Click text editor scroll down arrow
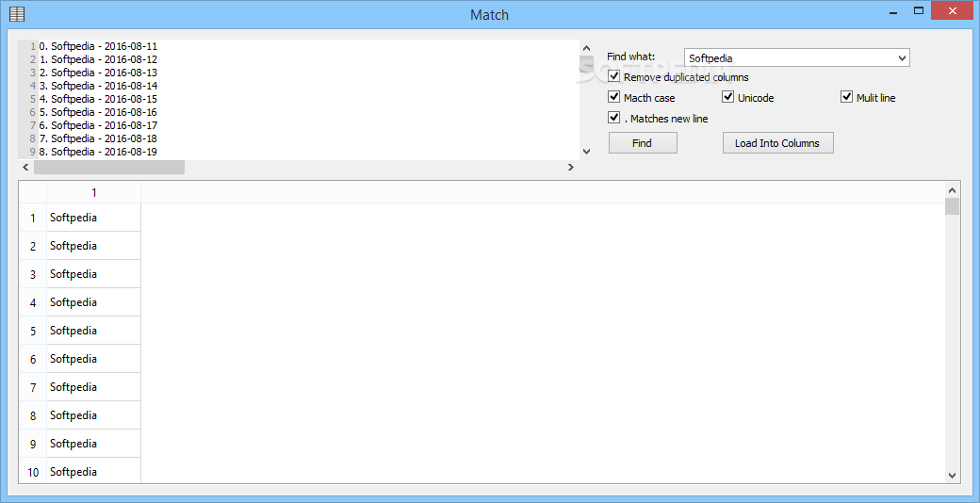This screenshot has width=980, height=503. [585, 152]
